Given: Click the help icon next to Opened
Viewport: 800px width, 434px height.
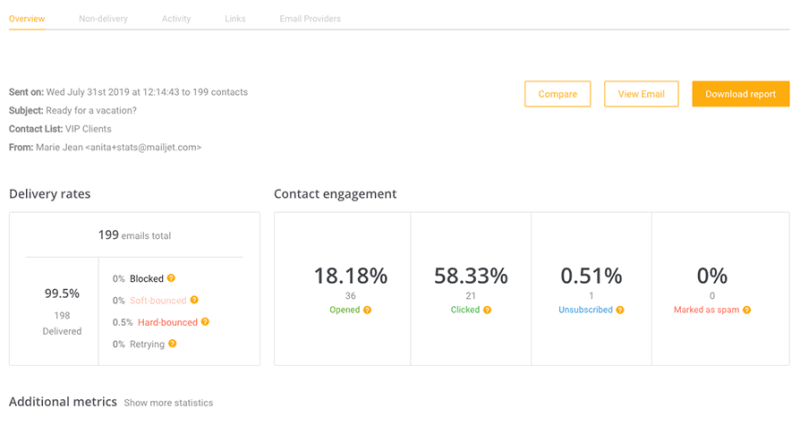Looking at the screenshot, I should [x=367, y=310].
